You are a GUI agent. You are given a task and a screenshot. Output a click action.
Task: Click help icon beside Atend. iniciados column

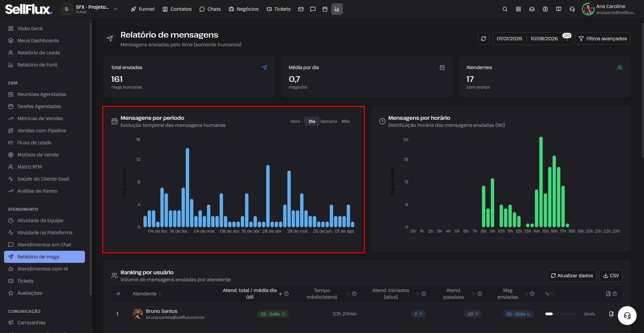tap(424, 294)
